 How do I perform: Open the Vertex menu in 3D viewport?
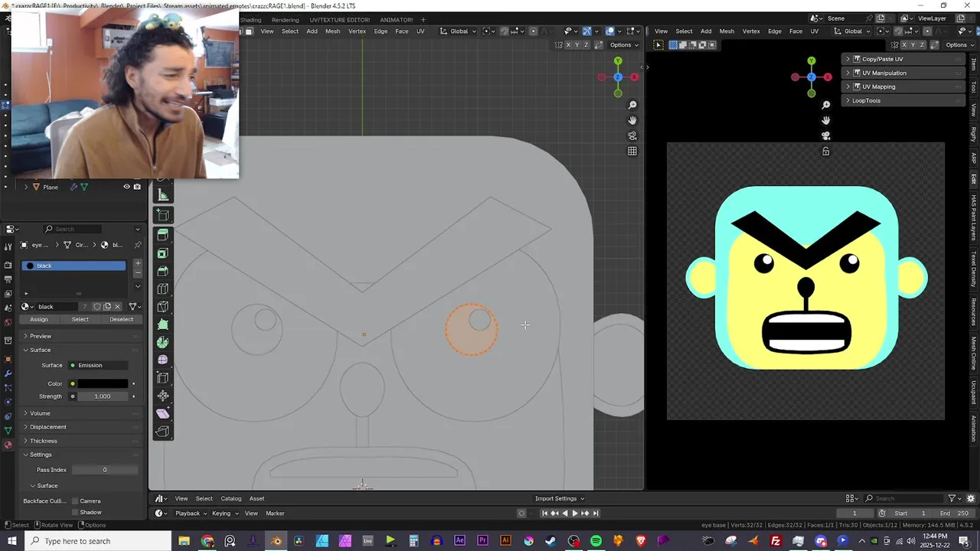coord(357,31)
